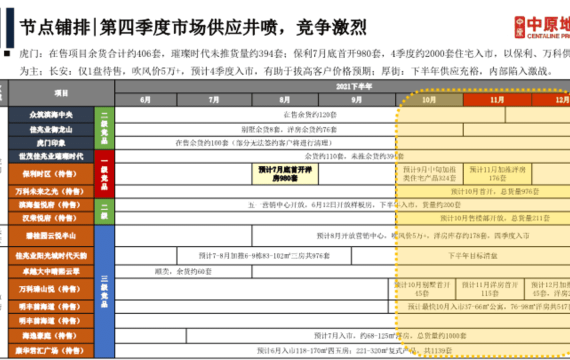Select the 9月 month column header
Screen dimensions: 570x360
[x=357, y=100]
